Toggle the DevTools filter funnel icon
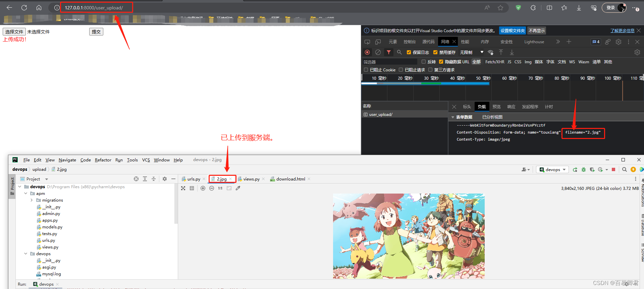Screen dimensions: 644x289 [x=389, y=52]
